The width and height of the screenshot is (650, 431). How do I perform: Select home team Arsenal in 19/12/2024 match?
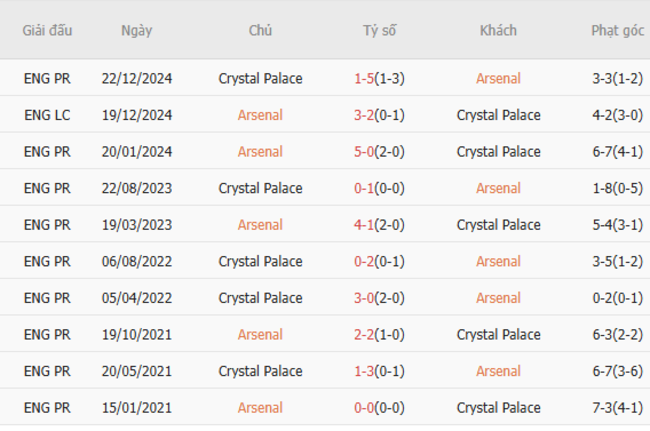(x=260, y=115)
